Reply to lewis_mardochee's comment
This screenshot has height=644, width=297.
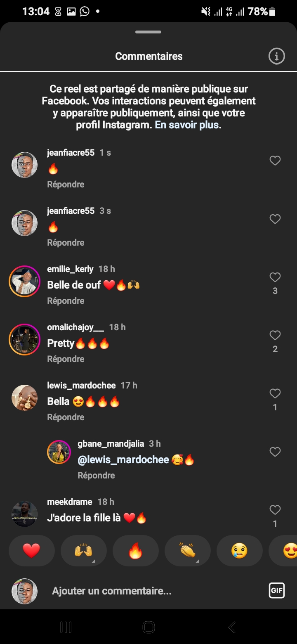66,417
